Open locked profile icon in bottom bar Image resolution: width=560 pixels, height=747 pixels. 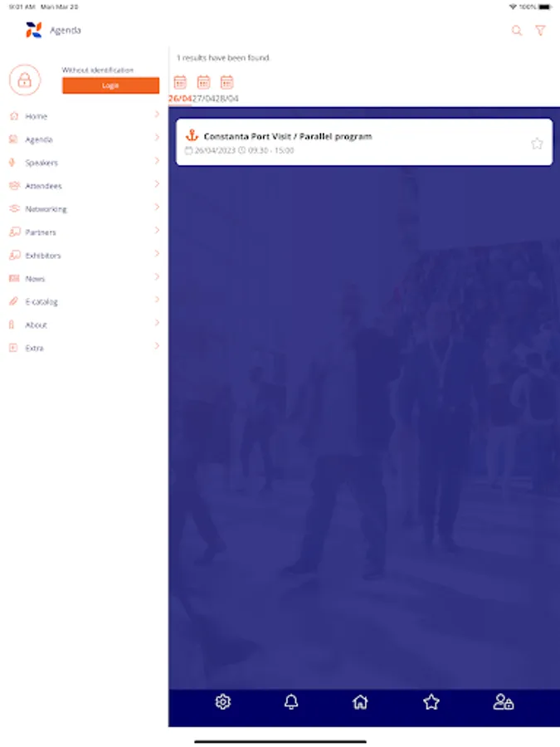(504, 701)
